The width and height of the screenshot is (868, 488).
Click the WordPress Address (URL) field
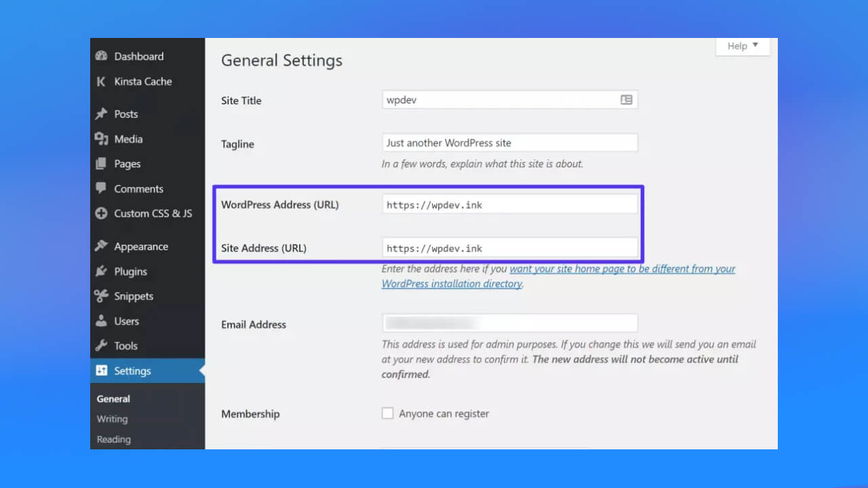click(510, 205)
